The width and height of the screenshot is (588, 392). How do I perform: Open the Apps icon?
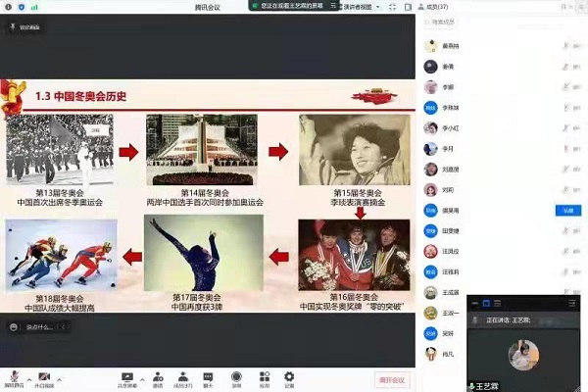[264, 376]
